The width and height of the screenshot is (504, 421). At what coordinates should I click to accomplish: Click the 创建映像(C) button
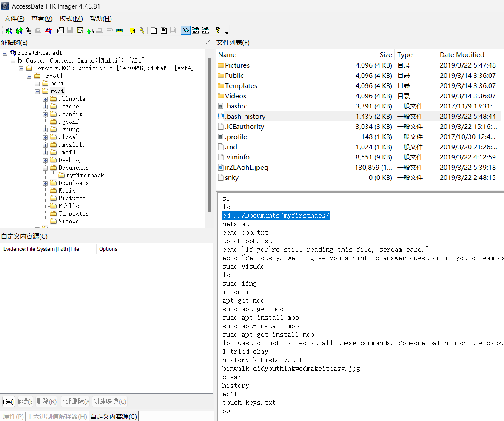(110, 401)
